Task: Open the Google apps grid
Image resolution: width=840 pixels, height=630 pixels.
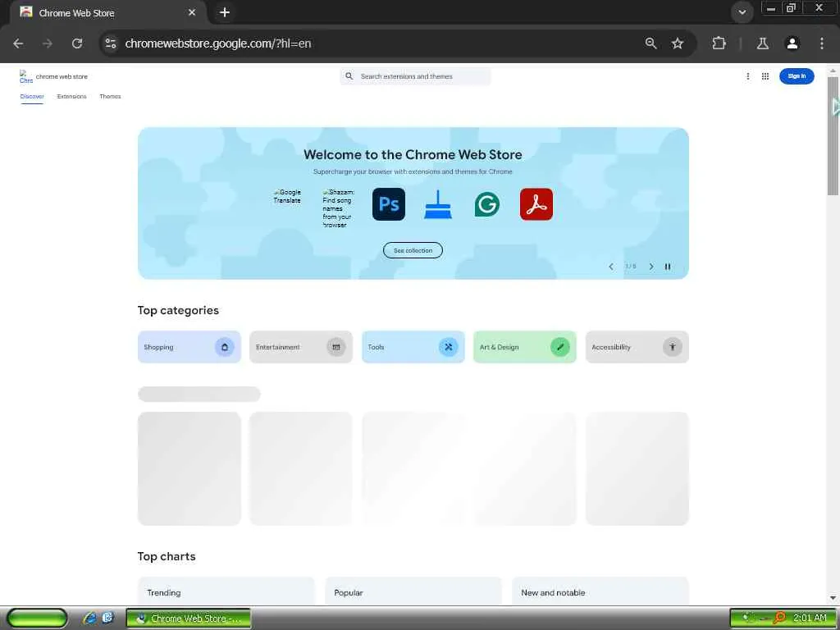Action: click(x=765, y=76)
